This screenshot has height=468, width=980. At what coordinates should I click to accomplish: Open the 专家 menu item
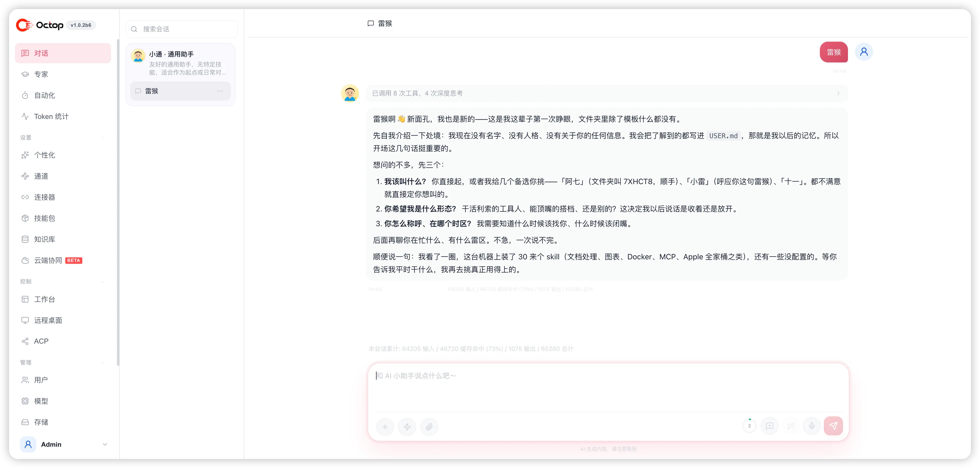(x=63, y=74)
